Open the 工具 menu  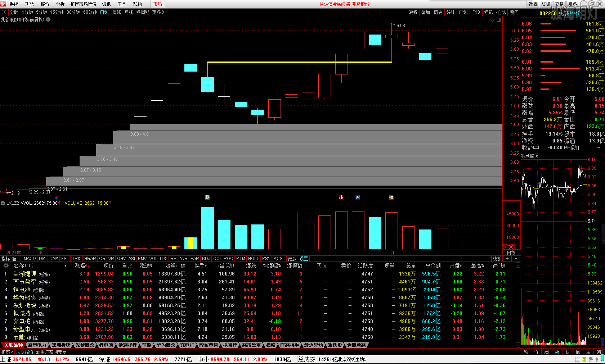coord(122,4)
